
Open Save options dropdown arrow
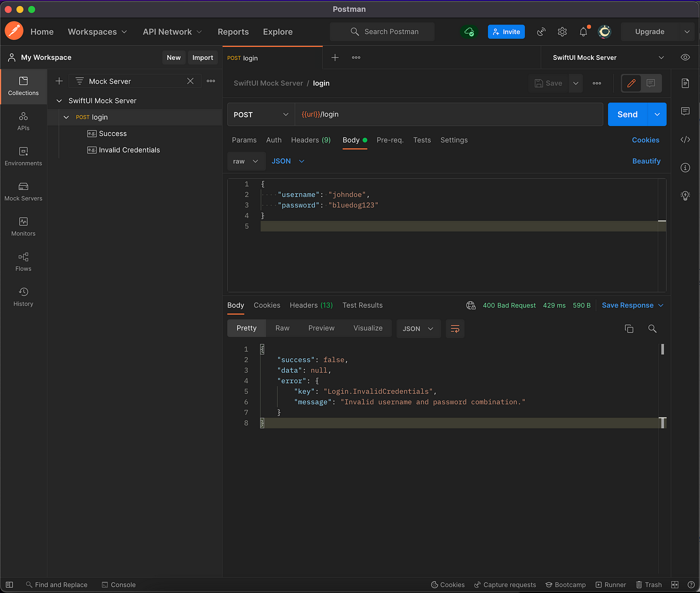click(x=575, y=83)
